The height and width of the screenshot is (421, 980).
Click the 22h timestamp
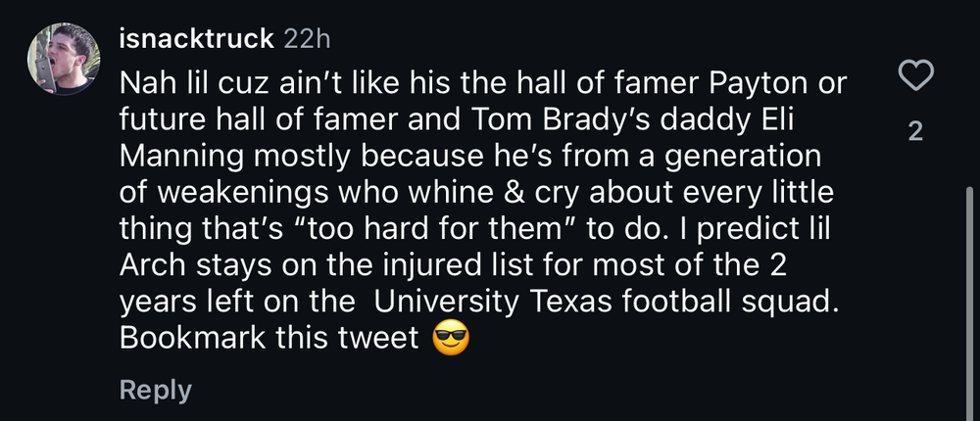307,40
